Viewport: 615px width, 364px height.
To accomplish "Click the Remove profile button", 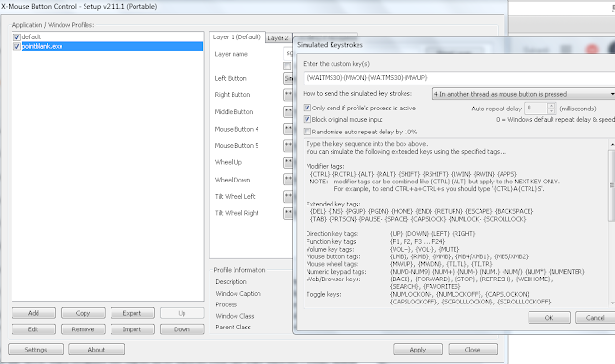I will [x=84, y=329].
